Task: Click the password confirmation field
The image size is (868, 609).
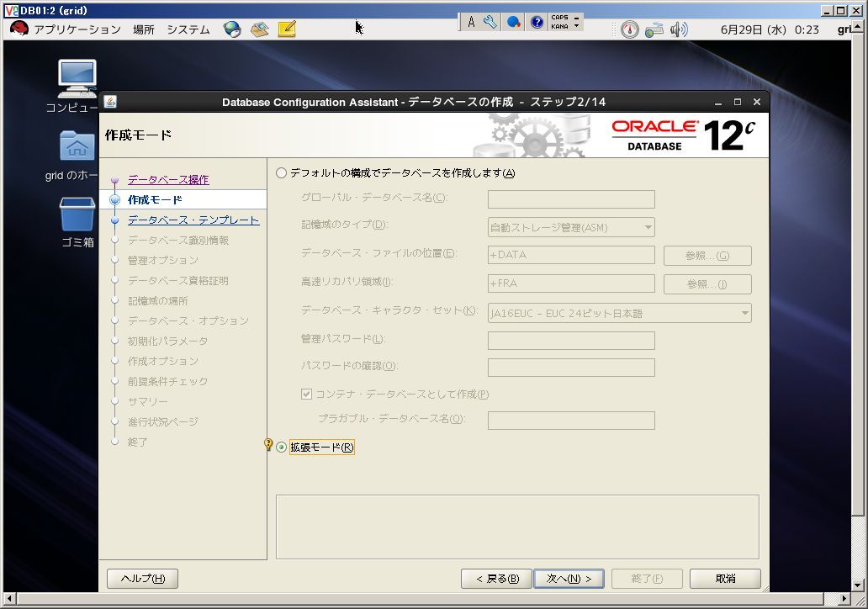Action: pyautogui.click(x=571, y=368)
